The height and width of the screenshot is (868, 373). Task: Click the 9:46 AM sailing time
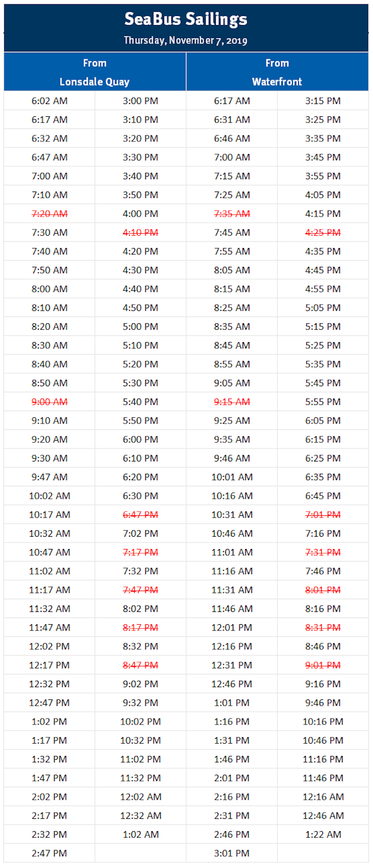232,458
